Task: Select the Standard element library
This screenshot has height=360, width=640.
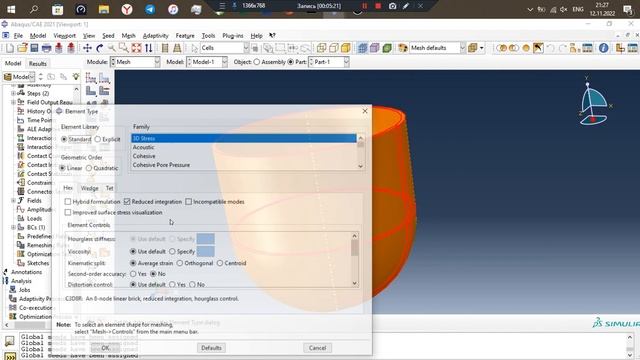Action: [x=64, y=139]
